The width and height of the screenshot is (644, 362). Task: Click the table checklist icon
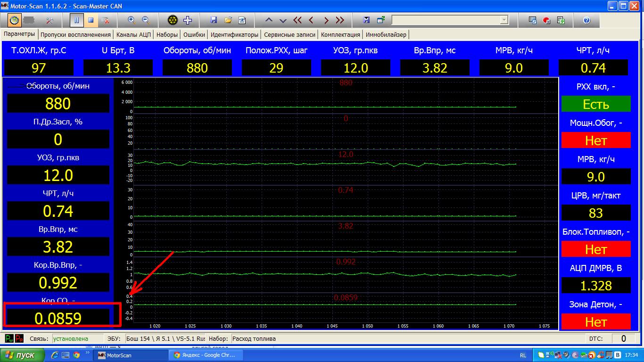(x=533, y=20)
